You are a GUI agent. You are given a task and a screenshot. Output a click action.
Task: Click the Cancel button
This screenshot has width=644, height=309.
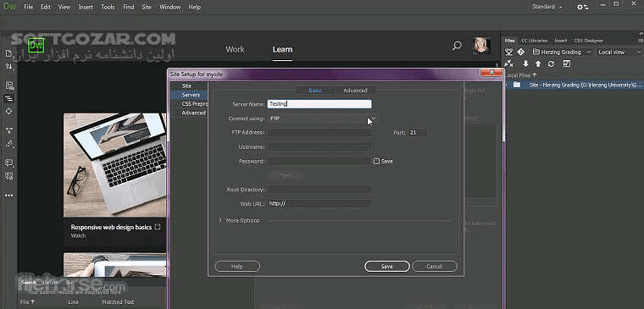pos(434,267)
